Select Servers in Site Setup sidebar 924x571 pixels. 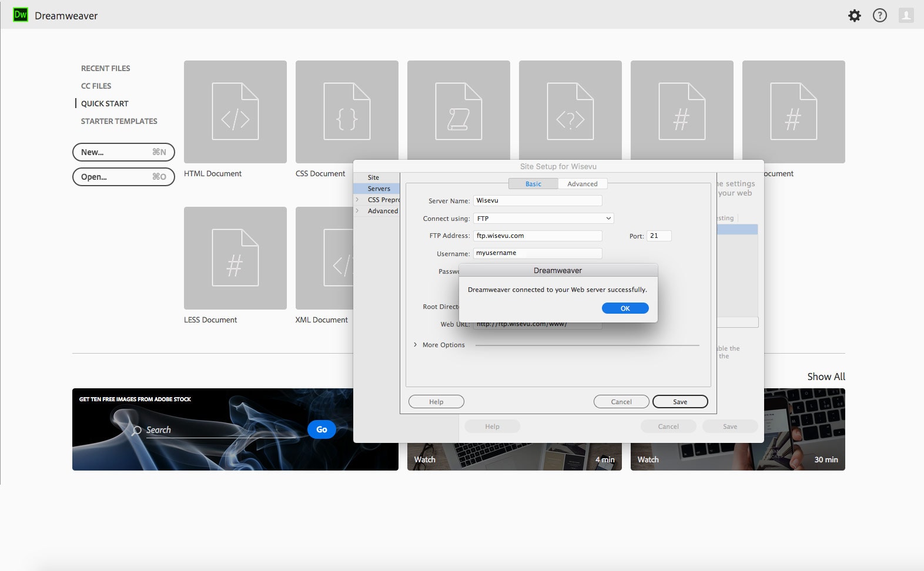tap(376, 189)
